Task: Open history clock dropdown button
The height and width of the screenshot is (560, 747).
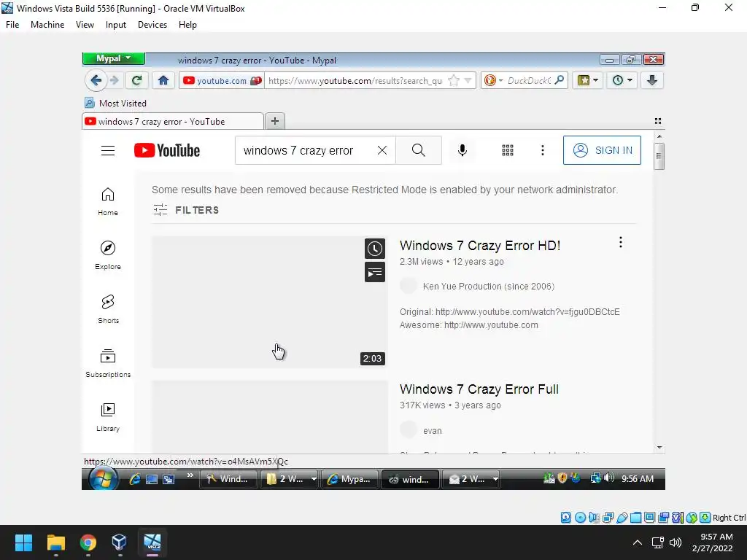Action: tap(622, 80)
